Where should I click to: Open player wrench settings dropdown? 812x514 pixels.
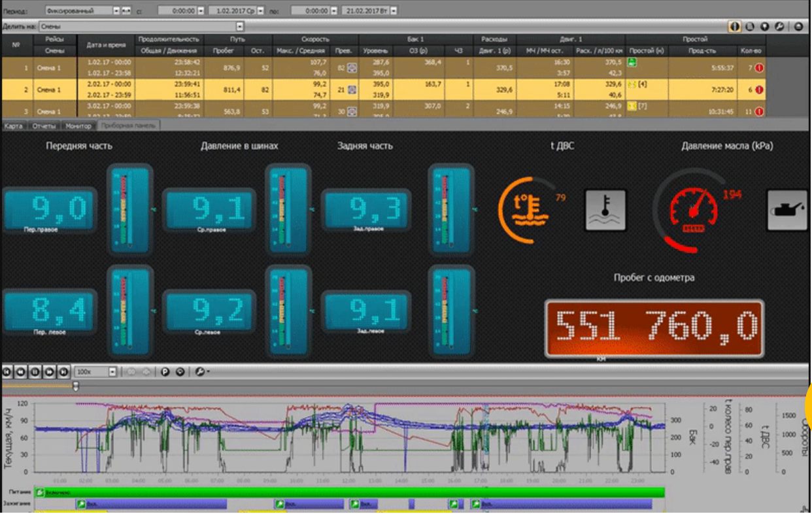tap(201, 371)
